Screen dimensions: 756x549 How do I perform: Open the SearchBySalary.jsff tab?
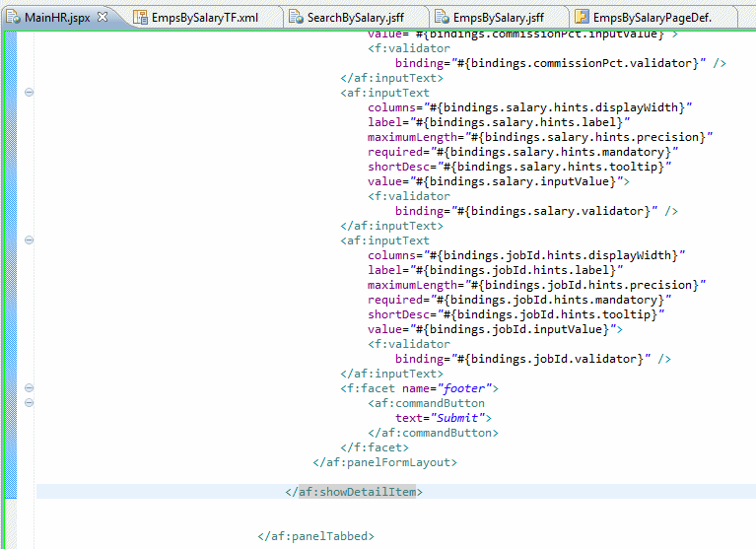[356, 18]
